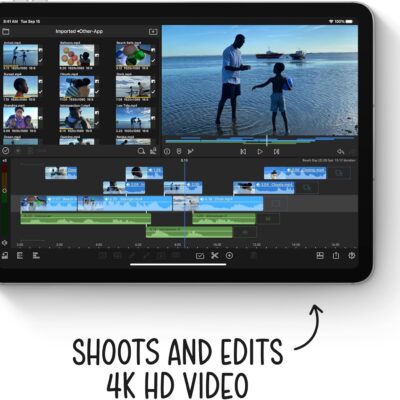Tap the preview video of man and boy

click(260, 80)
